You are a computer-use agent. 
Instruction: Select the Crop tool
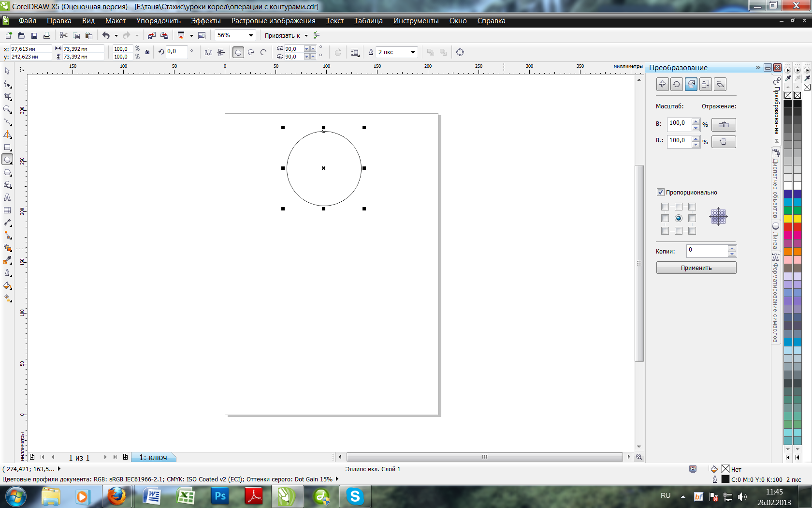click(7, 97)
